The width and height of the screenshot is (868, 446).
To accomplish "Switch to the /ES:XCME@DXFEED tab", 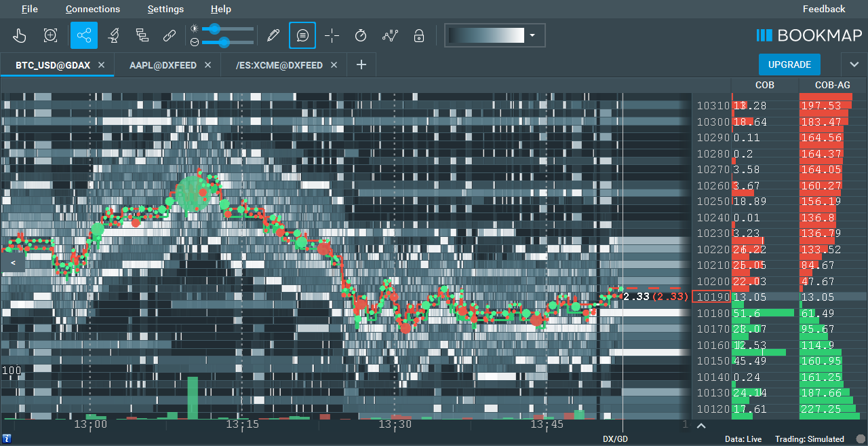I will pyautogui.click(x=279, y=65).
